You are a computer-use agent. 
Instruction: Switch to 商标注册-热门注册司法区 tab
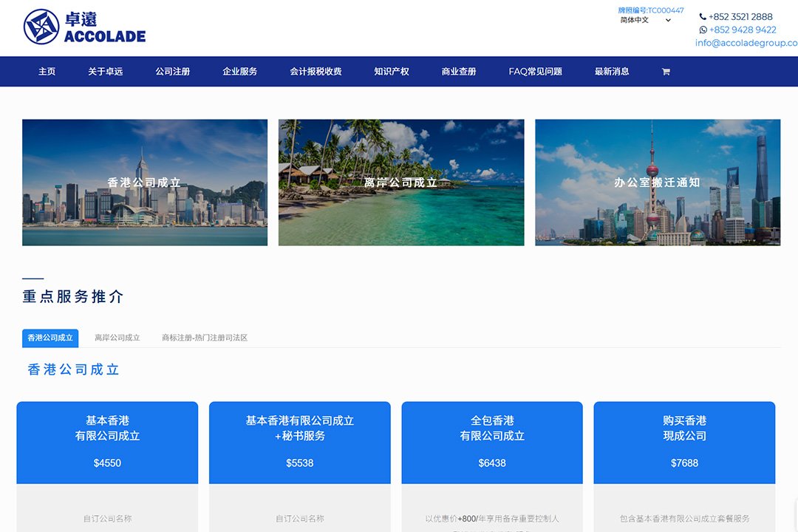(205, 338)
